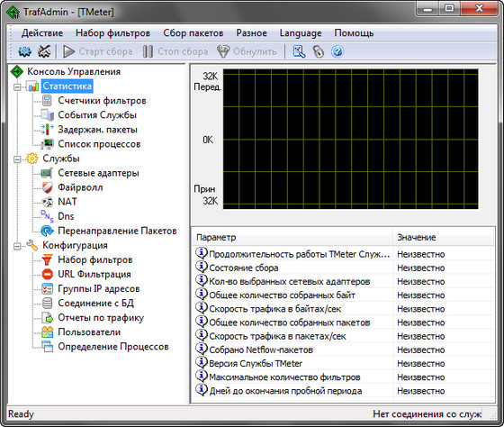504x427 pixels.
Task: Click the Dns icon in Службы
Action: pos(48,216)
